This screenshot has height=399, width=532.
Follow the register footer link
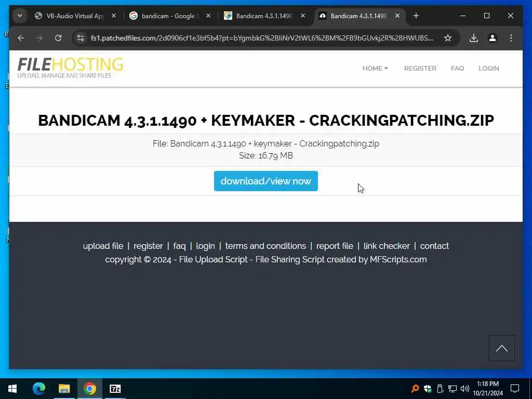(148, 246)
